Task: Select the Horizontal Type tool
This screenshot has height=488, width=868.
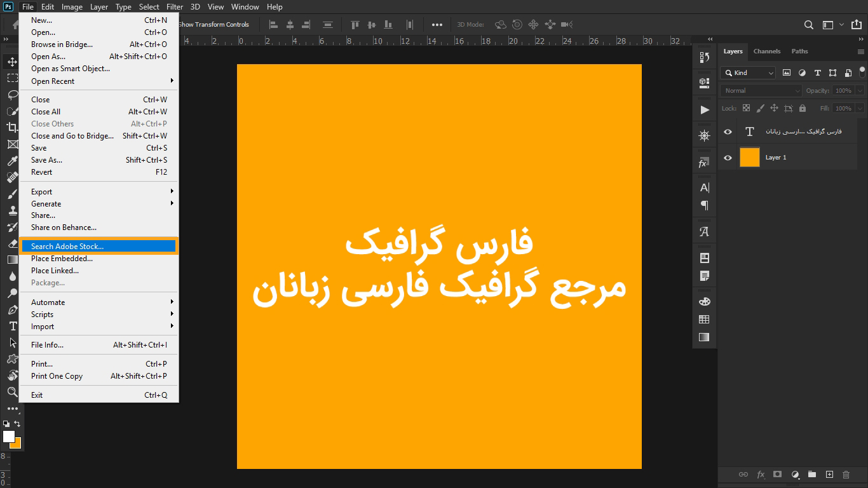Action: coord(11,326)
